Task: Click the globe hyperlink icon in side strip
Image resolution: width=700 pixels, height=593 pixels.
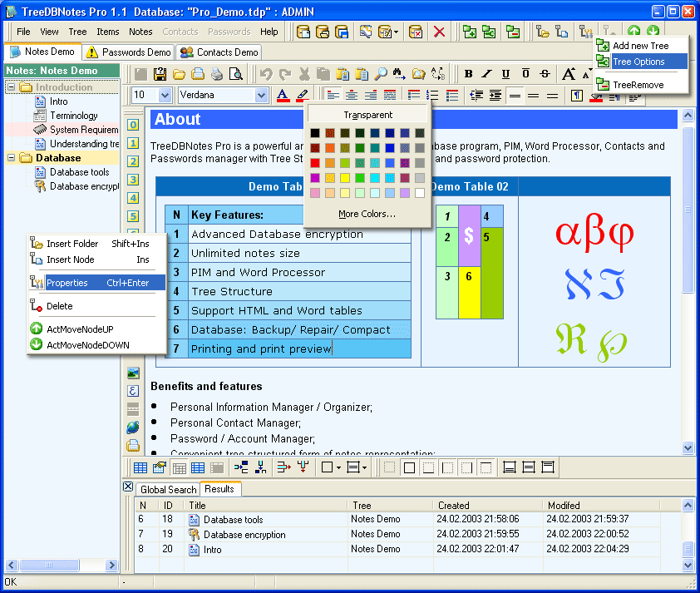Action: (133, 427)
